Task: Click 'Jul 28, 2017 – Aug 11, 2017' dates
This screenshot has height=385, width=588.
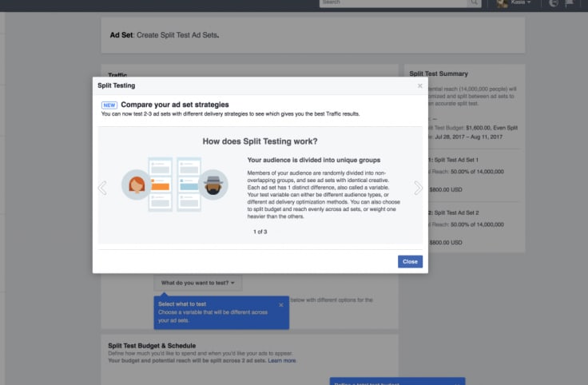Action: click(x=468, y=137)
